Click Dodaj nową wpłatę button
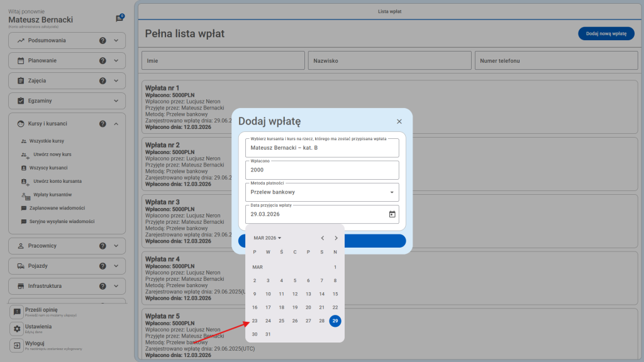This screenshot has width=644, height=362. click(606, 34)
